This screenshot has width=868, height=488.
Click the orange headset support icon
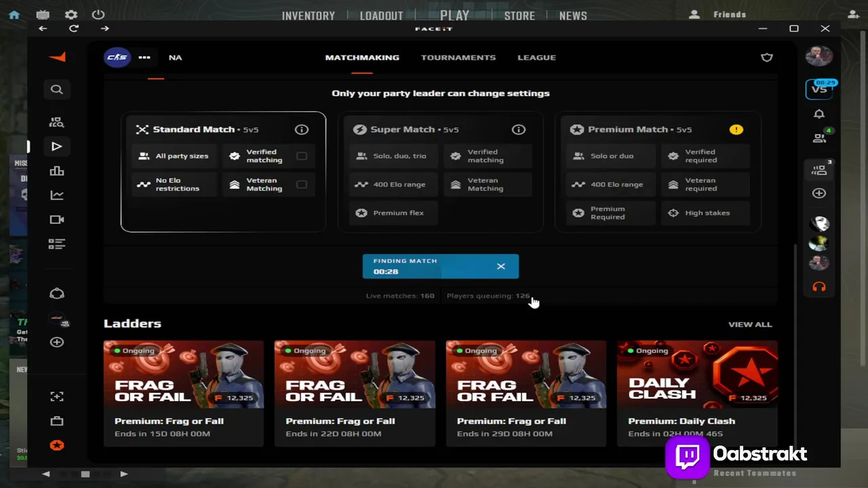coord(819,287)
